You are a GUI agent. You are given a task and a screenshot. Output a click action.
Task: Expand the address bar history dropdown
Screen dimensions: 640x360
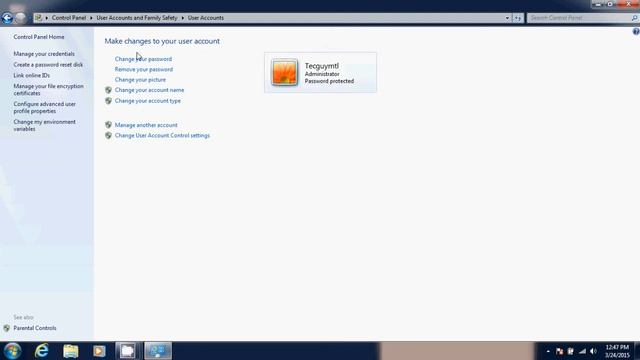(x=507, y=18)
